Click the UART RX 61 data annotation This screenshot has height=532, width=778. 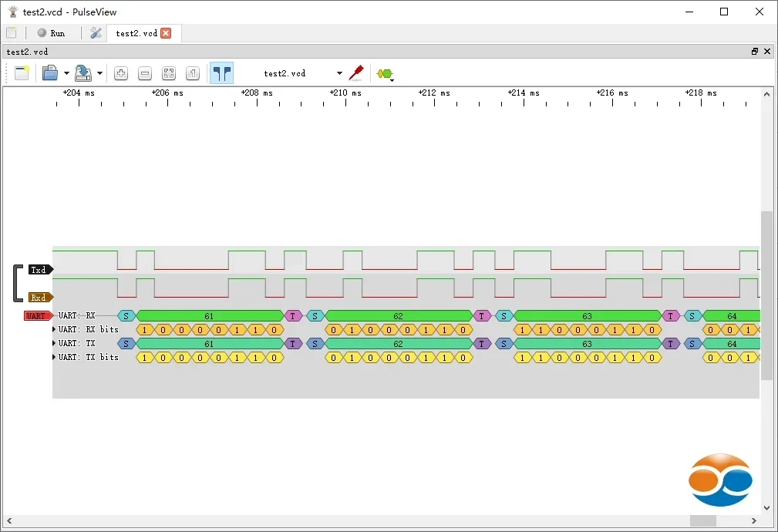(210, 315)
